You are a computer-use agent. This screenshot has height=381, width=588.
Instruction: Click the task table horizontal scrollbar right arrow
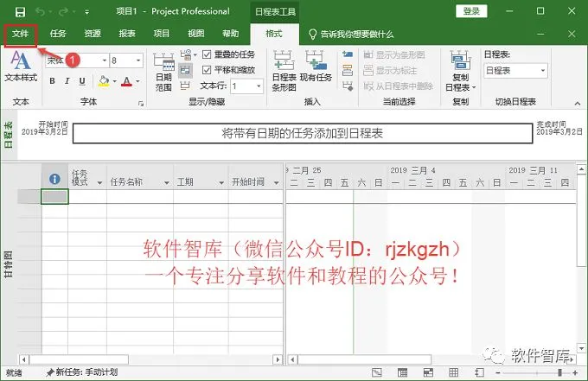[278, 359]
